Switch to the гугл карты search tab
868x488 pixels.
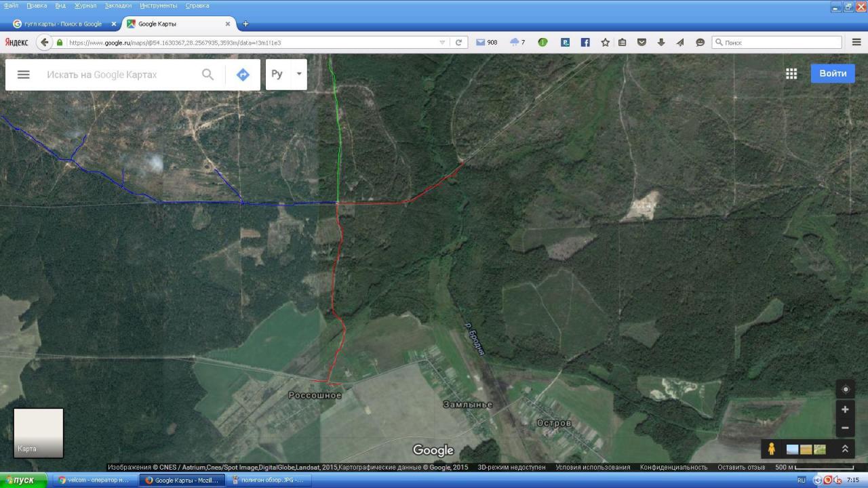coord(62,24)
